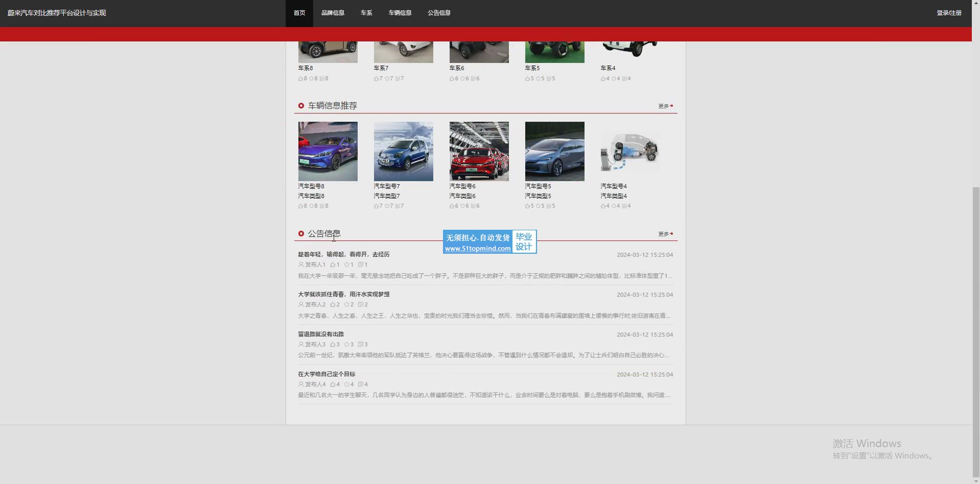This screenshot has height=484, width=980.
Task: Favorite 汽车型号4 using its star icon
Action: [614, 206]
